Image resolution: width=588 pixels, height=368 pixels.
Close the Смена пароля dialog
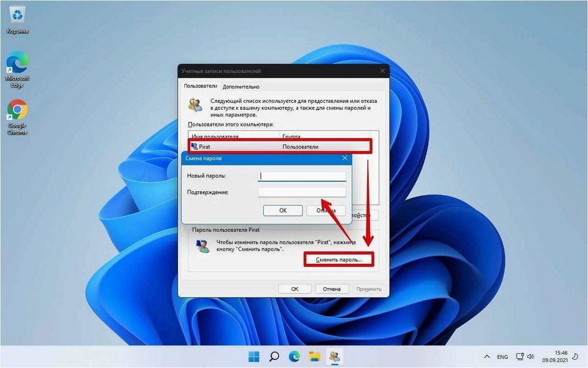[344, 158]
